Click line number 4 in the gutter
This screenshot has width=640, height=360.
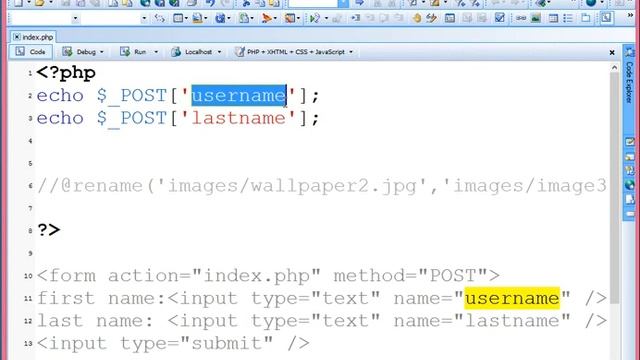(x=30, y=141)
